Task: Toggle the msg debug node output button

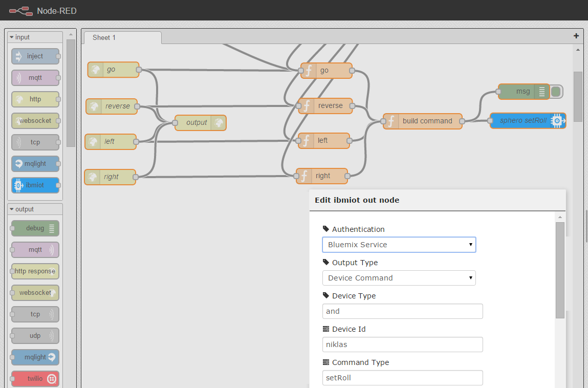Action: point(556,92)
